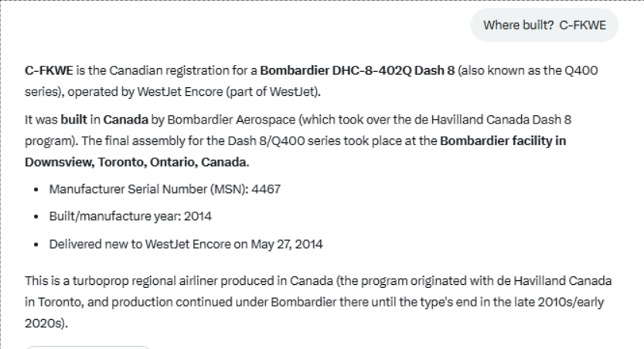The width and height of the screenshot is (644, 349).
Task: Click the 'Manufacturer Serial Number (MSN): 4467' bullet
Action: point(165,188)
